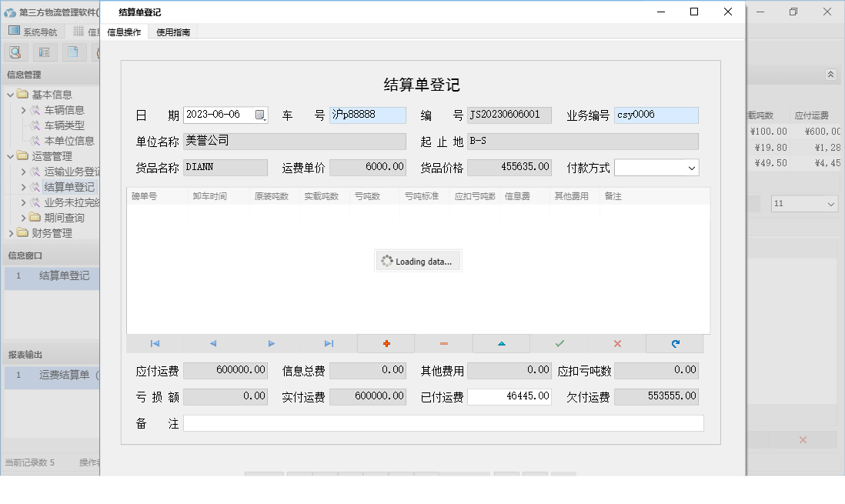Viewport: 845px width, 504px height.
Task: Add a new detail row with plus icon
Action: tap(386, 343)
